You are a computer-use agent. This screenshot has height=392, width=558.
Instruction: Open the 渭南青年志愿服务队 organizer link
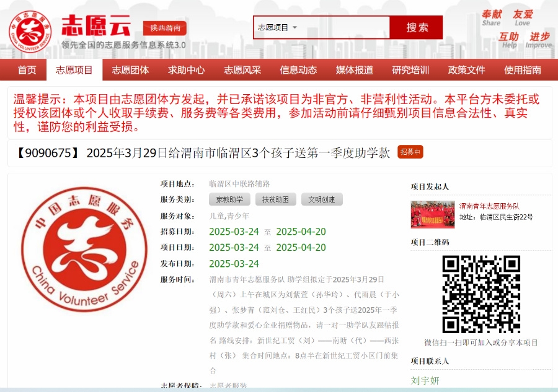(489, 206)
